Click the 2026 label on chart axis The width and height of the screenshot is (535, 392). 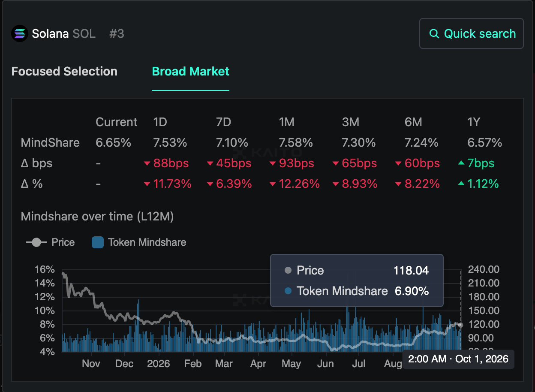[x=159, y=364]
